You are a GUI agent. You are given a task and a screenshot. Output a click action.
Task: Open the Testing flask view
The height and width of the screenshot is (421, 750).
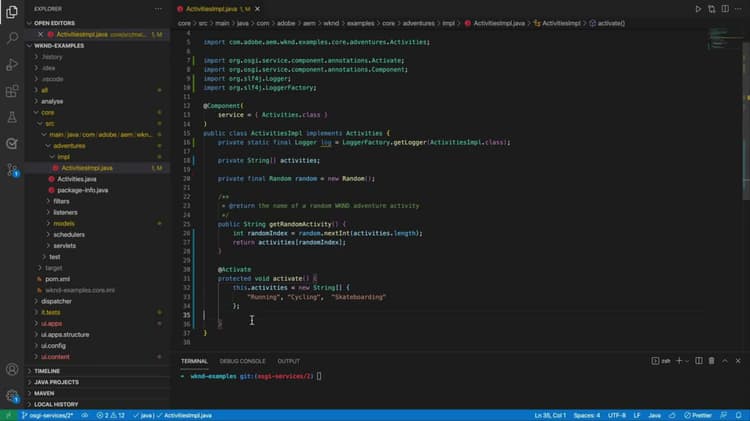(x=12, y=117)
